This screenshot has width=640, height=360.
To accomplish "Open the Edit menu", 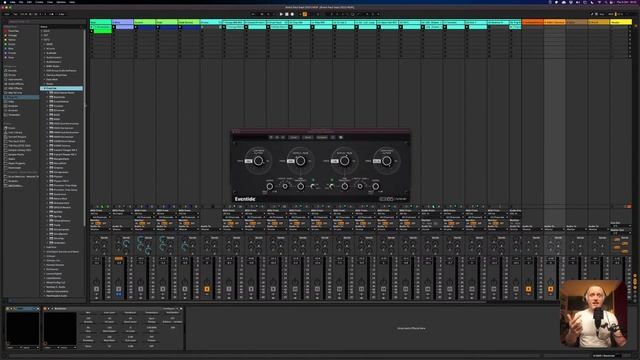I will [29, 2].
